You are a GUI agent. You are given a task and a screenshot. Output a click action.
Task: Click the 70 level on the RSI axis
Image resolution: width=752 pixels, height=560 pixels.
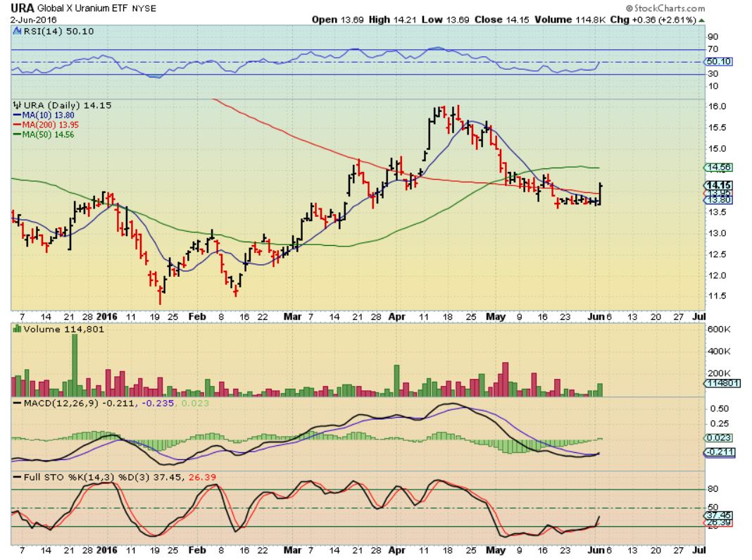pos(713,49)
